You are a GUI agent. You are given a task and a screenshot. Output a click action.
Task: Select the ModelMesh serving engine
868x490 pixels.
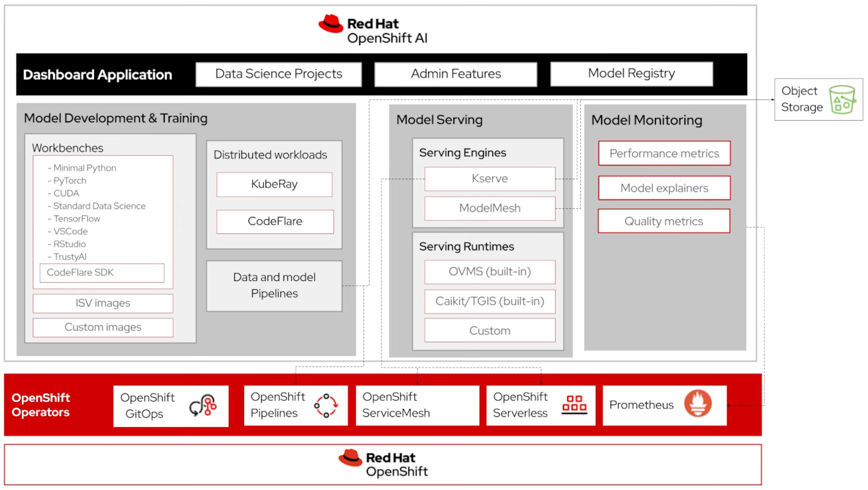489,209
